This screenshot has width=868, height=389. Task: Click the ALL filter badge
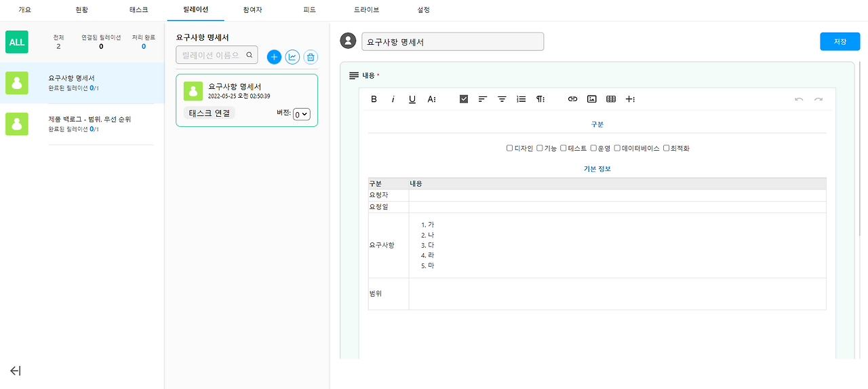tap(17, 41)
